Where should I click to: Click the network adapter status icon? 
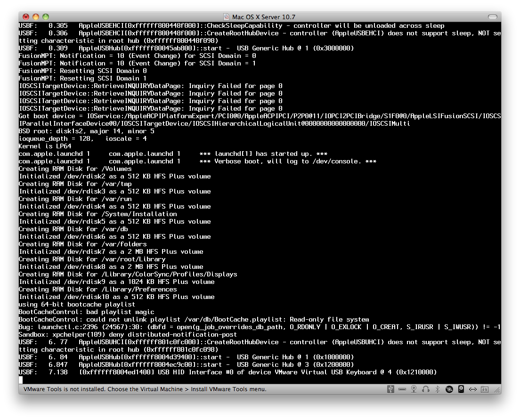(x=473, y=389)
